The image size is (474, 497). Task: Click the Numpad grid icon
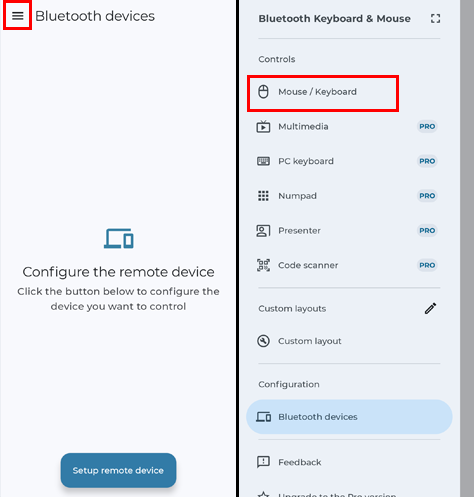click(x=263, y=196)
